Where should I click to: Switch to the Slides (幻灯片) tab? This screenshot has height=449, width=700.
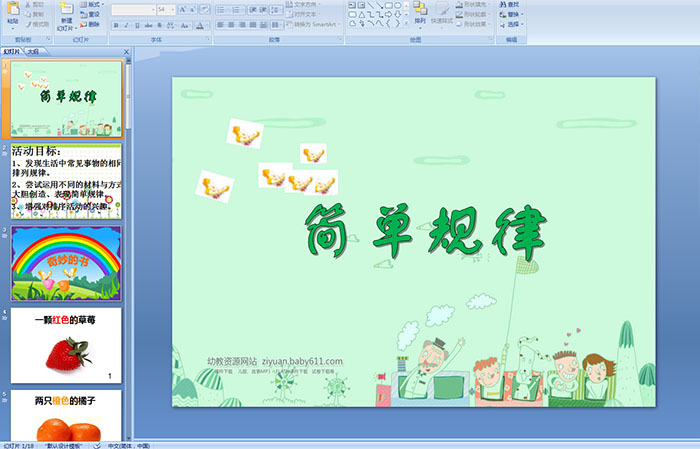click(x=12, y=52)
